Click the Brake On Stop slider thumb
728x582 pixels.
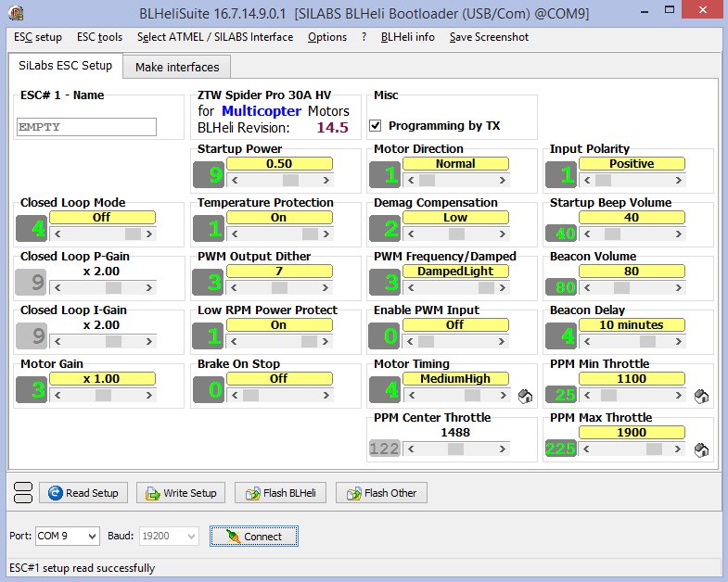[x=250, y=396]
